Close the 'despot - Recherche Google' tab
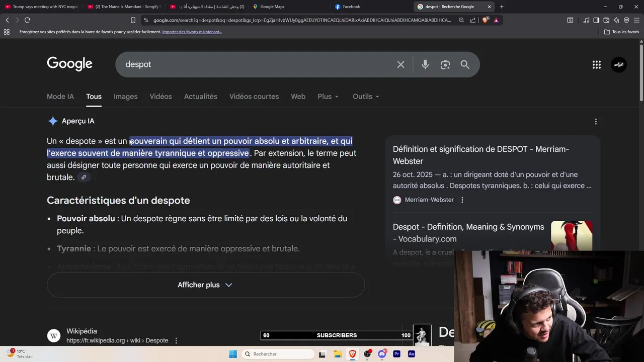 489,7
